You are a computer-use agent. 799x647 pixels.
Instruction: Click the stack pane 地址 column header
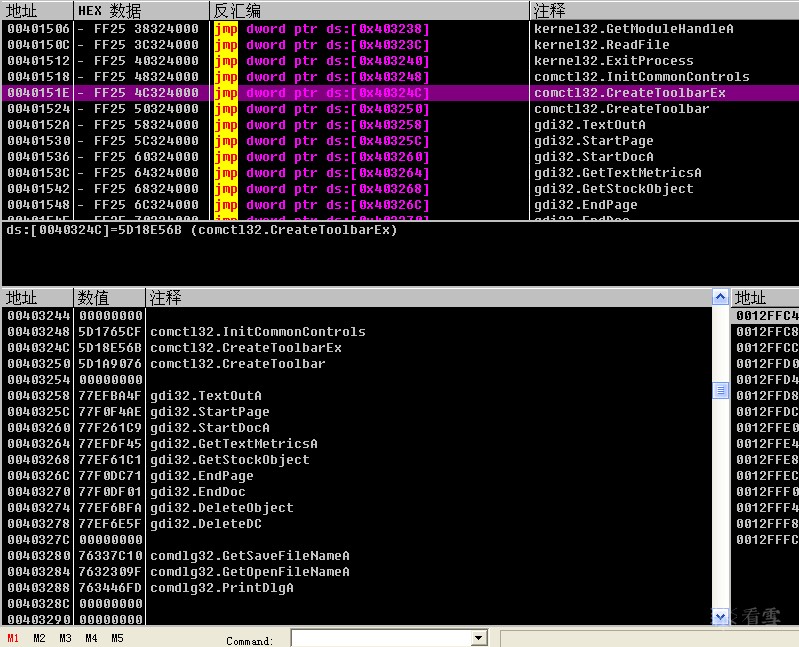coord(765,298)
